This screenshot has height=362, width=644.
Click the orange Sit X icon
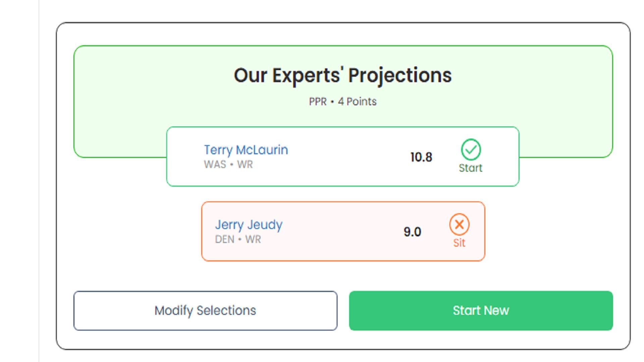(x=459, y=225)
